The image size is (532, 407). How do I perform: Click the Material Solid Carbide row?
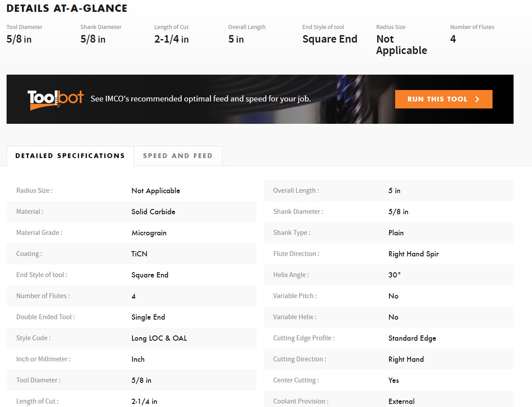pos(132,212)
